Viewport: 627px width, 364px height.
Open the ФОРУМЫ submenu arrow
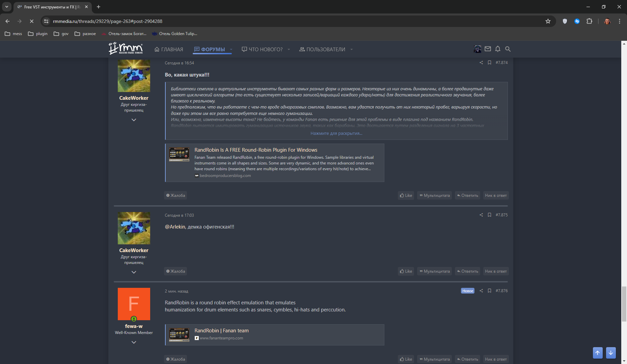click(x=231, y=50)
